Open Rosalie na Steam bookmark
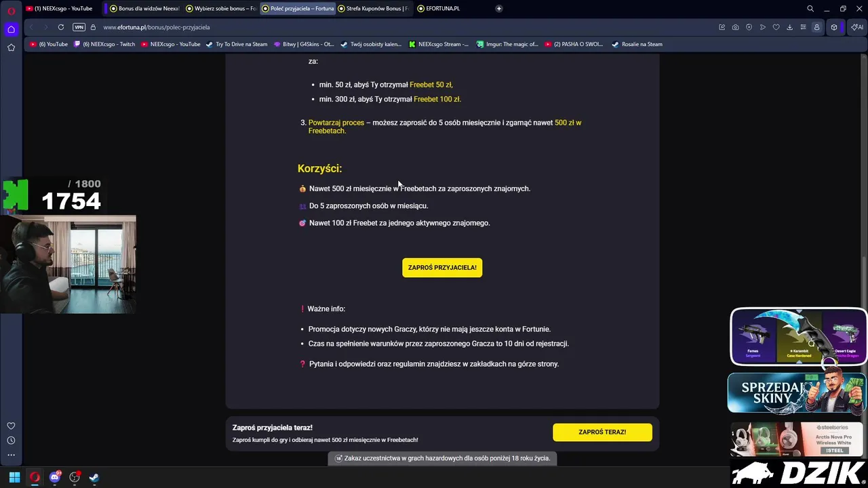The height and width of the screenshot is (488, 868). pos(637,44)
